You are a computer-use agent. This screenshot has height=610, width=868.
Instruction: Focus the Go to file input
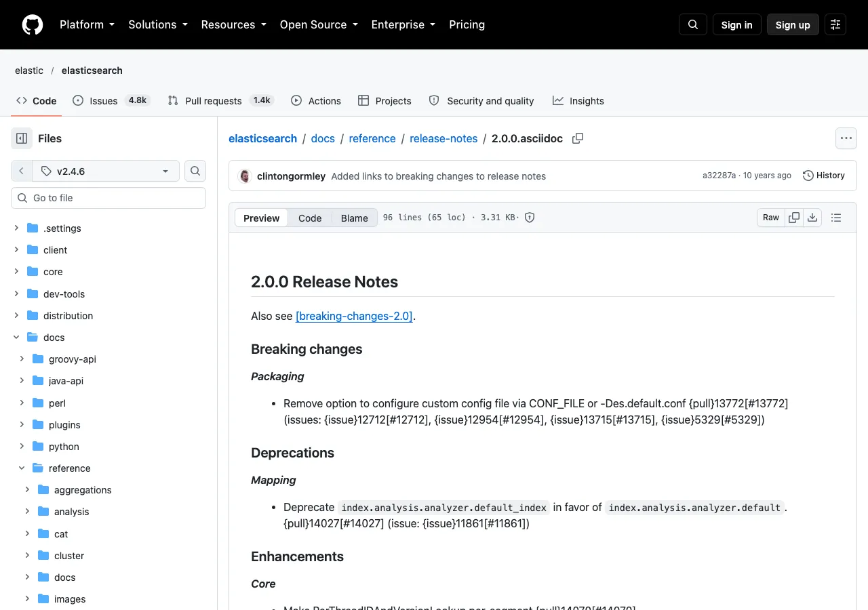pyautogui.click(x=108, y=198)
